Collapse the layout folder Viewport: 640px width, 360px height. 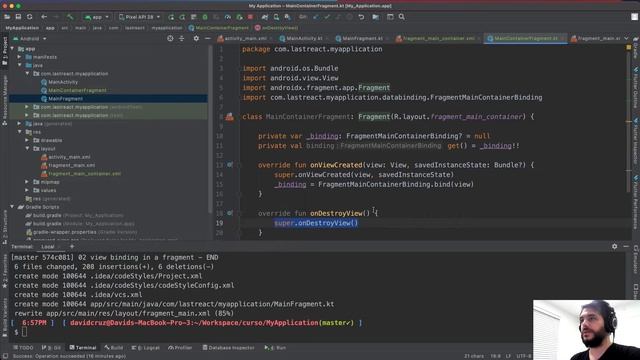click(27, 149)
